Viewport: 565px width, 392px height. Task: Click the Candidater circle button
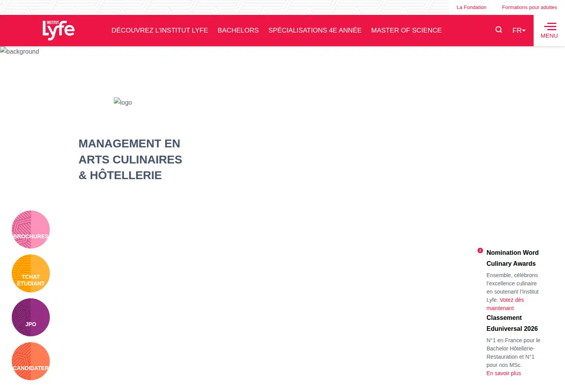point(31,361)
